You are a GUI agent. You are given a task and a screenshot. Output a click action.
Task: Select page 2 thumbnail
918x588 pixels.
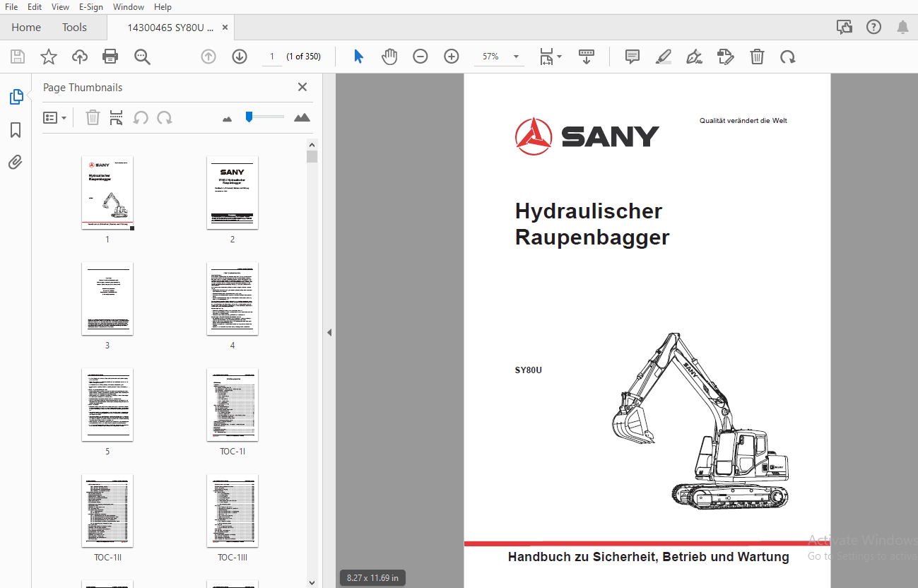coord(233,192)
